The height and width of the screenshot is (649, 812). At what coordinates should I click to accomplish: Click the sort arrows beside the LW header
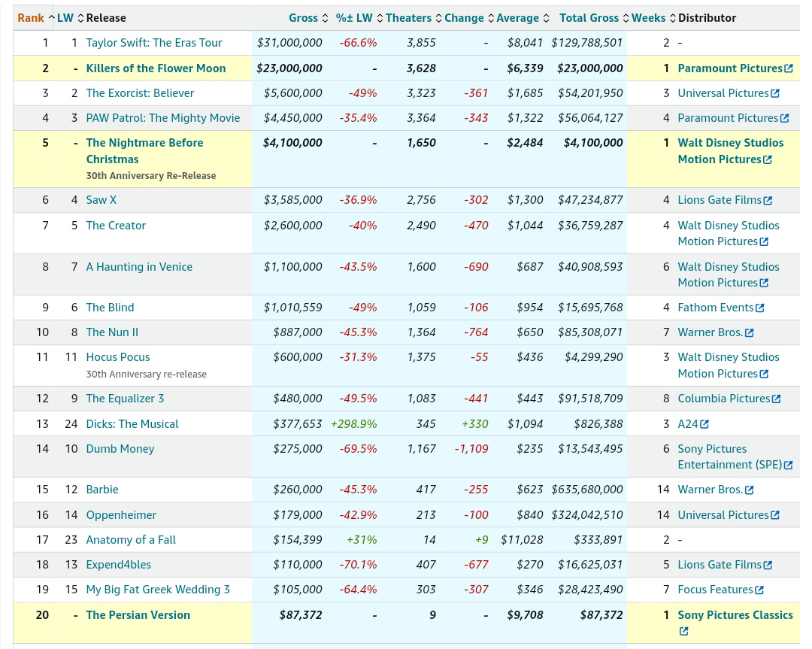click(80, 18)
